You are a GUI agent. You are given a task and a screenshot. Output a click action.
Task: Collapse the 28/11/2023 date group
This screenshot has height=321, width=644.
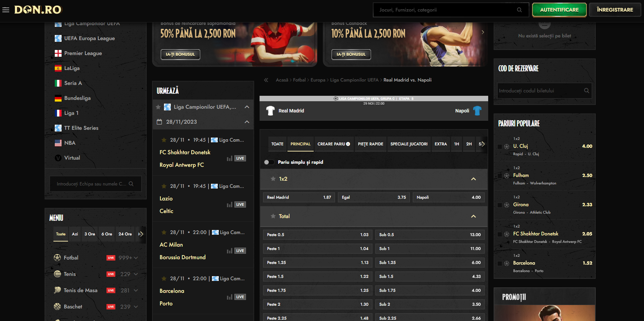[247, 122]
